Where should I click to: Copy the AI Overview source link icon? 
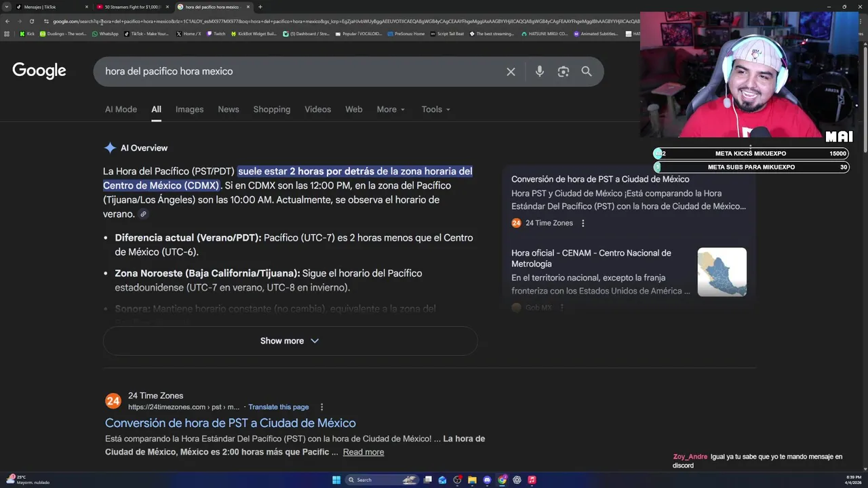coord(143,214)
